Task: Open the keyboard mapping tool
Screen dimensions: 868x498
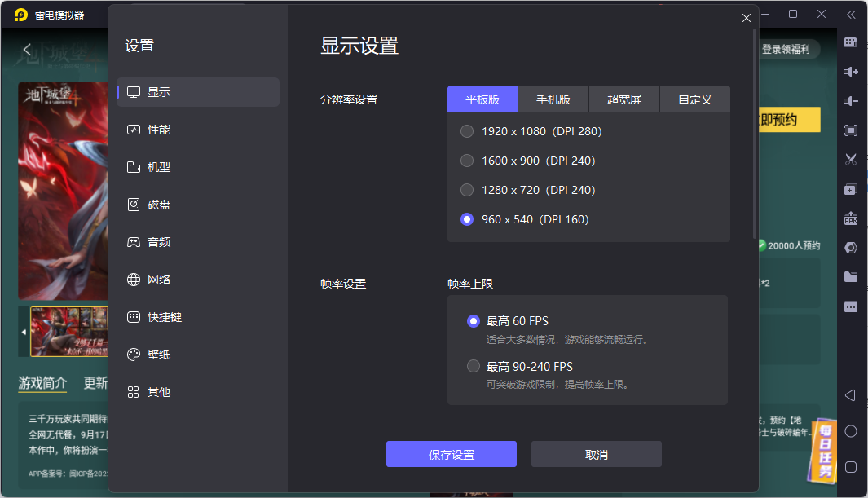Action: pyautogui.click(x=851, y=42)
